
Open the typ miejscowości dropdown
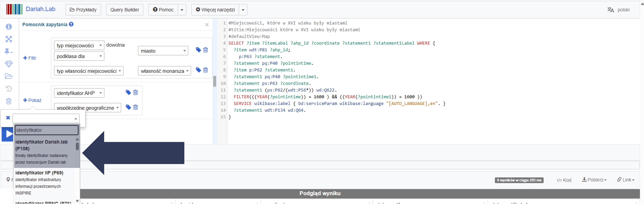pos(79,45)
